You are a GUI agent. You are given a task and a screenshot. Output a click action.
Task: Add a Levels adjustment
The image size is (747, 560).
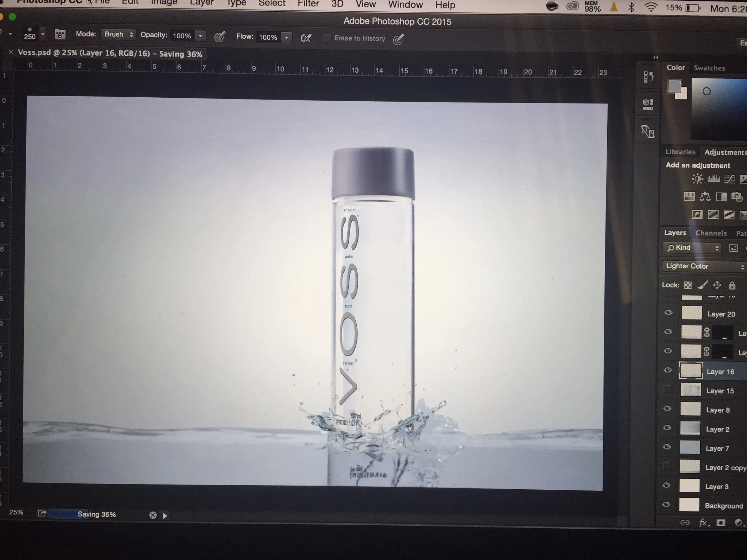[713, 179]
